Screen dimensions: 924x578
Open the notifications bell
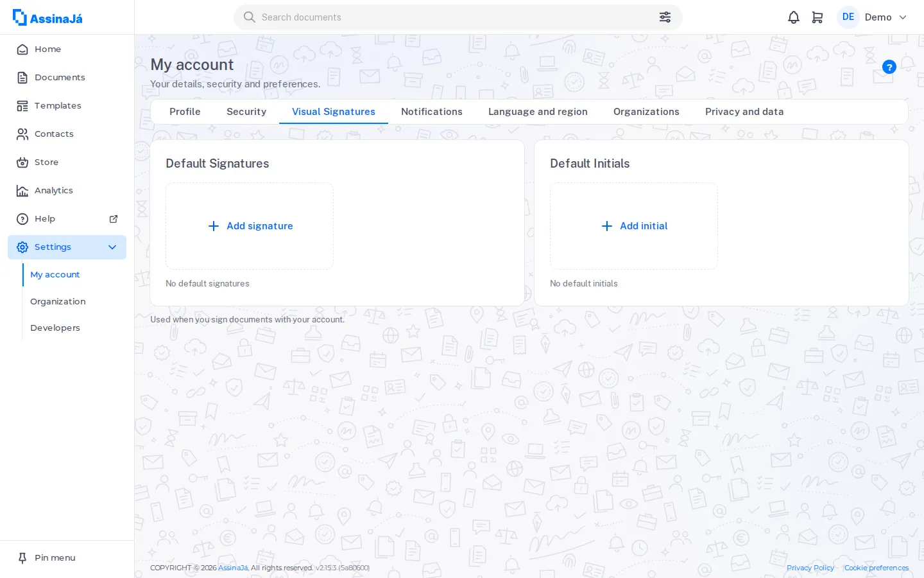click(x=794, y=17)
